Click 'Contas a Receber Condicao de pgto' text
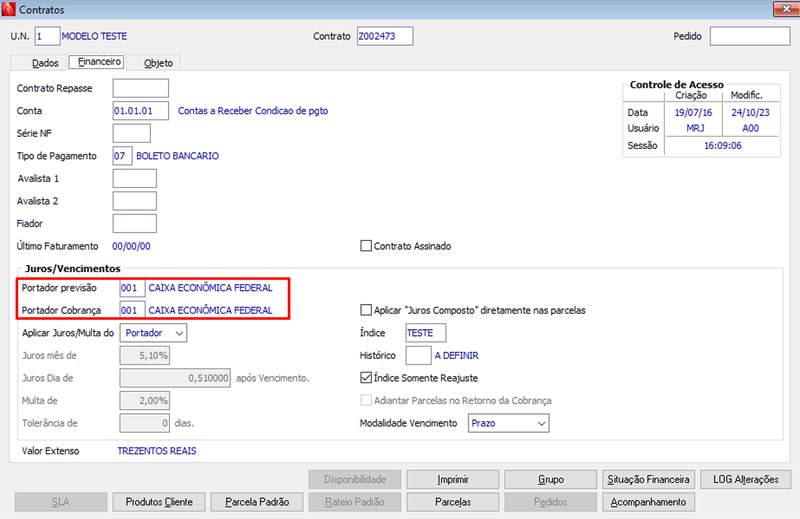 coord(253,111)
